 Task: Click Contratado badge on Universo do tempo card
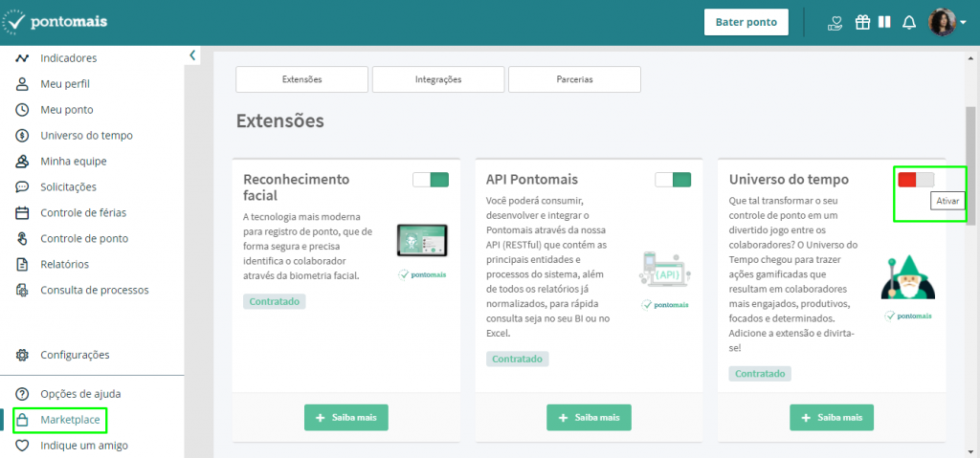pos(760,374)
